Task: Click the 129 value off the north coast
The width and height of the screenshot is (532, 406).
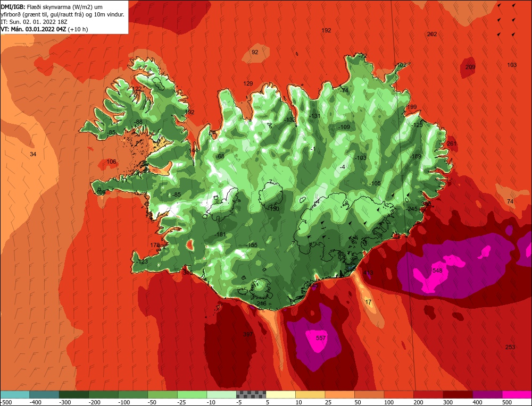Action: pyautogui.click(x=248, y=84)
